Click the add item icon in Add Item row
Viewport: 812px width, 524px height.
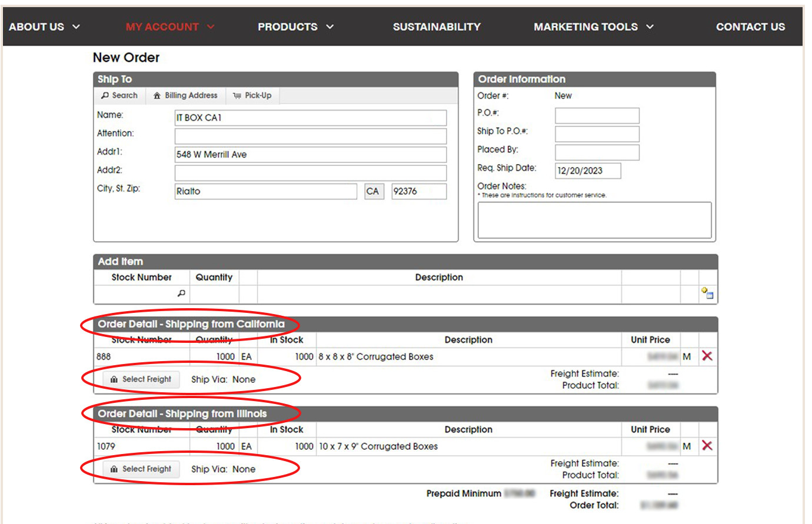coord(707,293)
